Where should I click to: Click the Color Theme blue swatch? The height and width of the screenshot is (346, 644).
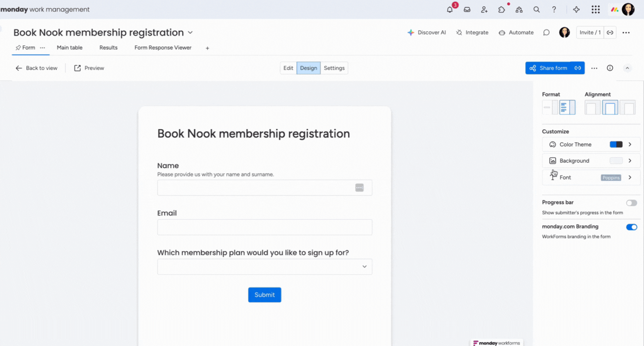pos(616,144)
